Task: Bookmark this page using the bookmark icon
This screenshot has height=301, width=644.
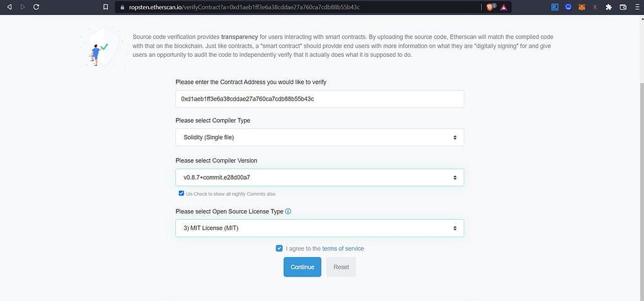Action: [x=106, y=7]
